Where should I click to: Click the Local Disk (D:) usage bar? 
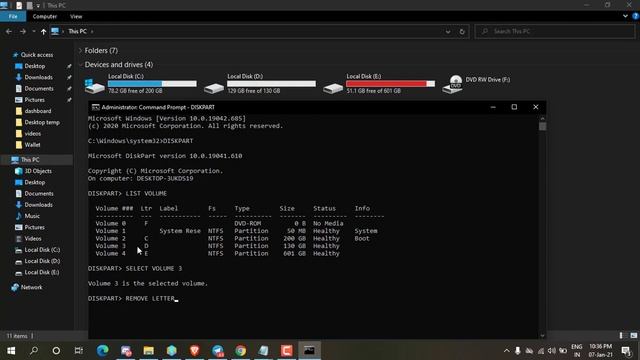(x=271, y=84)
